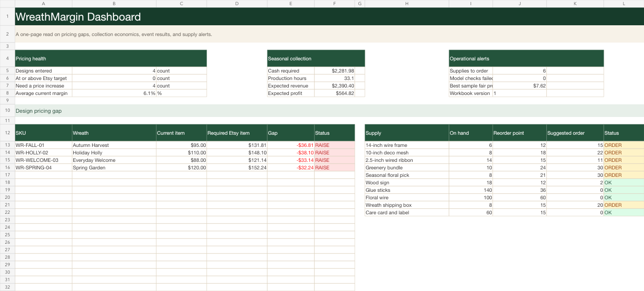
Task: Click the Floral wire supply cell
Action: [x=407, y=197]
